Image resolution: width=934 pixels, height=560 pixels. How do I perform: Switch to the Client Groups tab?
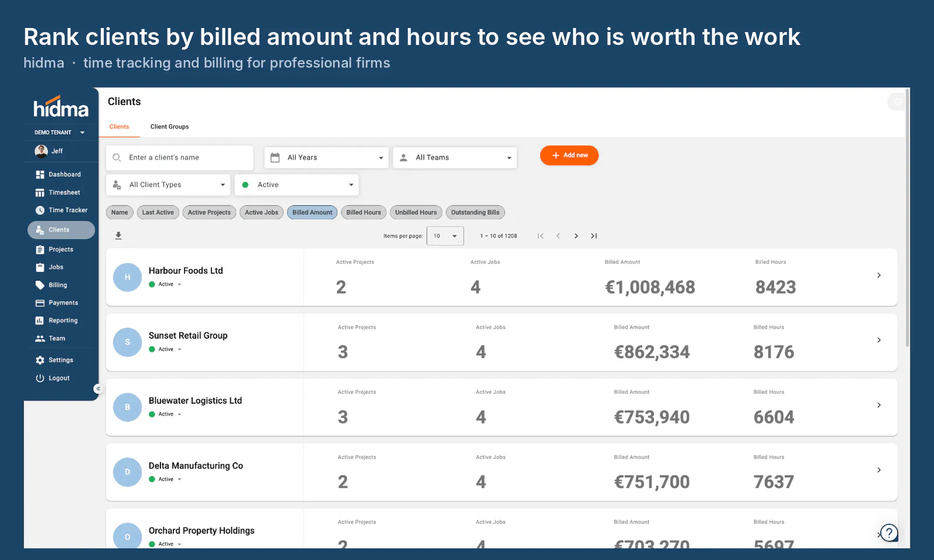tap(169, 127)
